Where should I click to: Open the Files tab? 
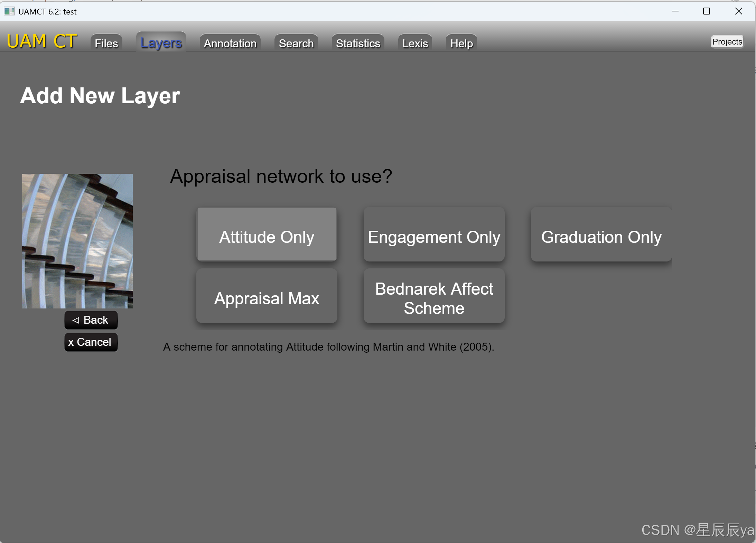tap(106, 44)
